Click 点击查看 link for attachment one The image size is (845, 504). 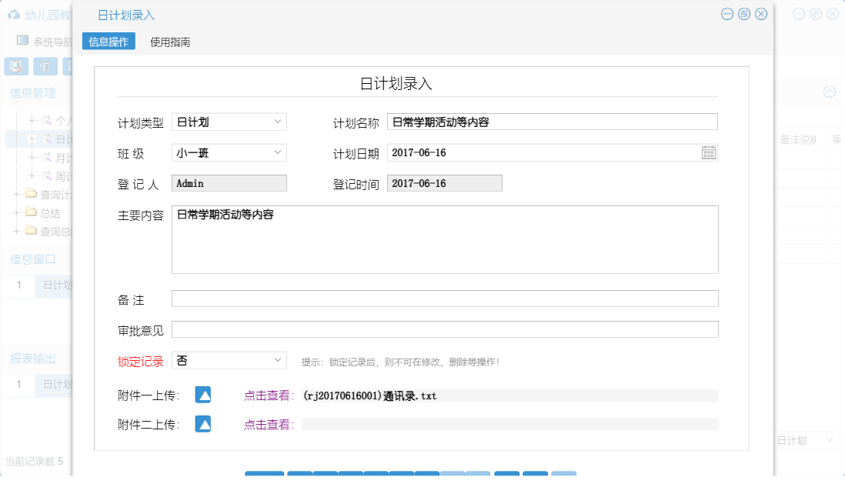269,396
